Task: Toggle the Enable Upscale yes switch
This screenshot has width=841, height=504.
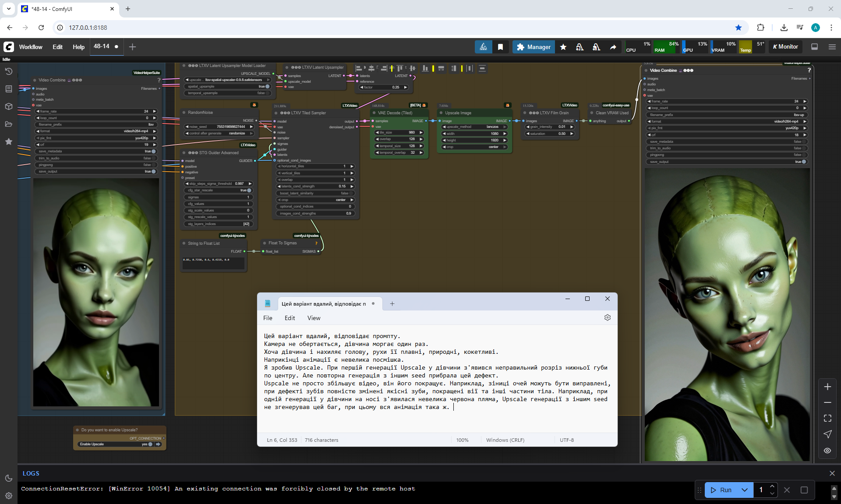Action: [x=150, y=444]
